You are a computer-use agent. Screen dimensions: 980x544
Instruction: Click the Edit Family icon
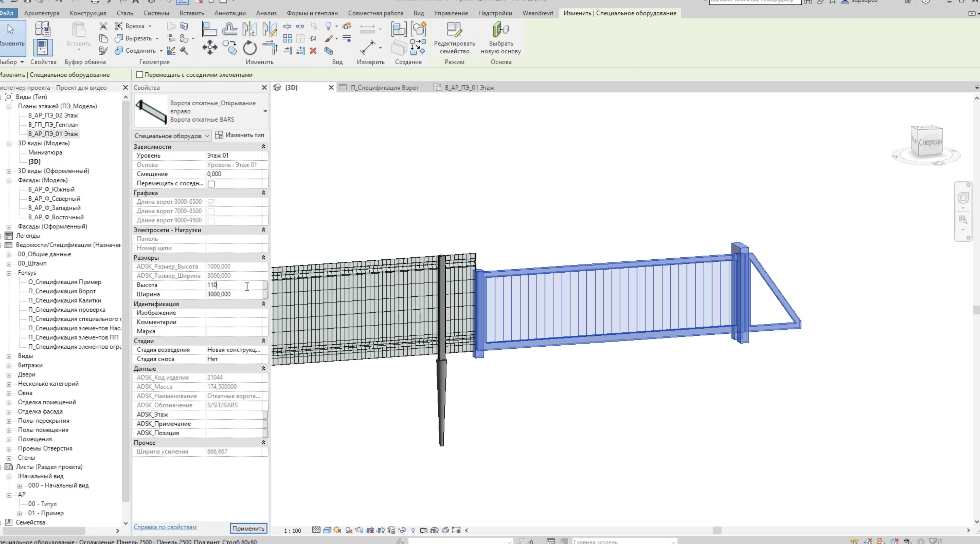click(x=454, y=30)
